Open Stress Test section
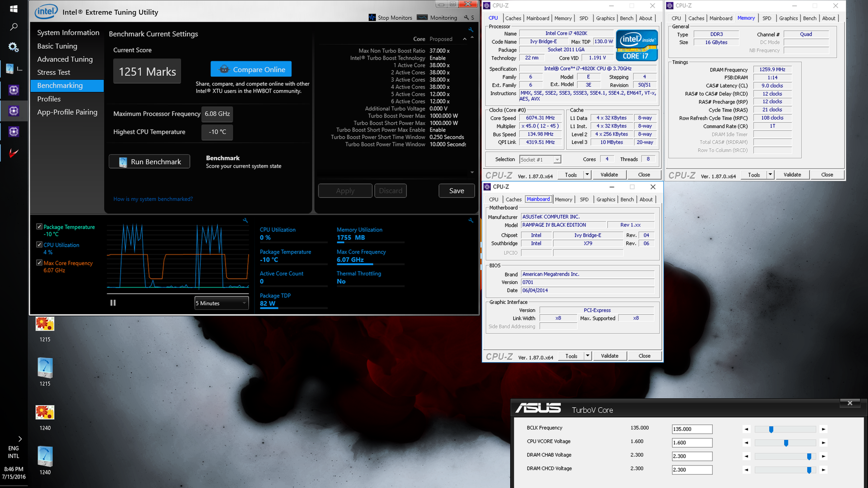Screen dimensions: 868x488 [53, 72]
